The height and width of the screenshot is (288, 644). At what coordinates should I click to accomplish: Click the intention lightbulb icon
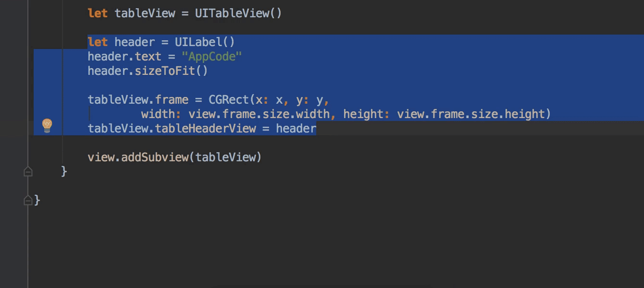pos(47,125)
